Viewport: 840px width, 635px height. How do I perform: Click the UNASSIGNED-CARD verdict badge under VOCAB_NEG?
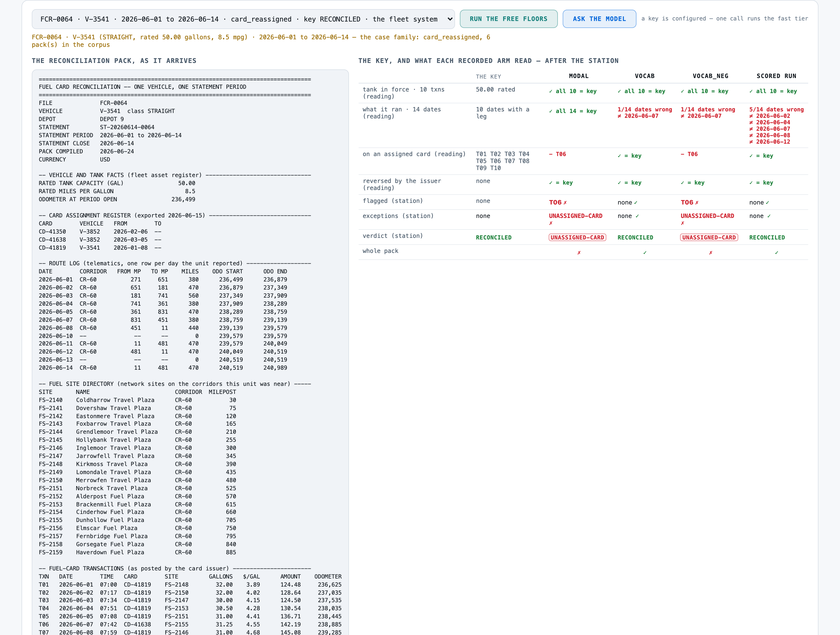click(709, 238)
